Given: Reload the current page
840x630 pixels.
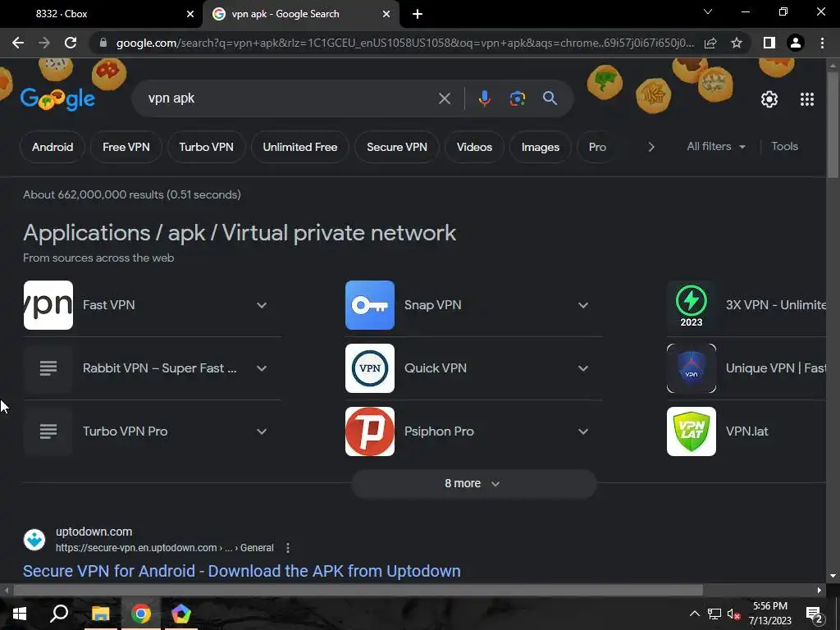Looking at the screenshot, I should click(71, 43).
